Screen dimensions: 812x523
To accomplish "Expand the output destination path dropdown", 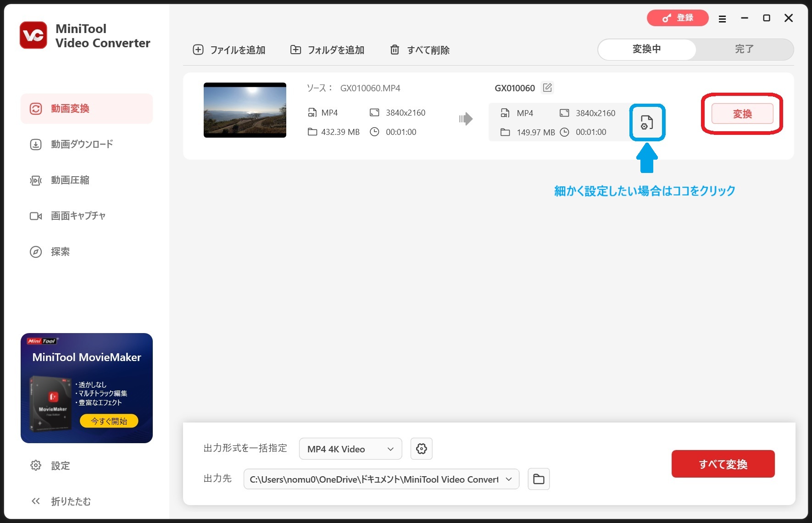I will tap(509, 479).
